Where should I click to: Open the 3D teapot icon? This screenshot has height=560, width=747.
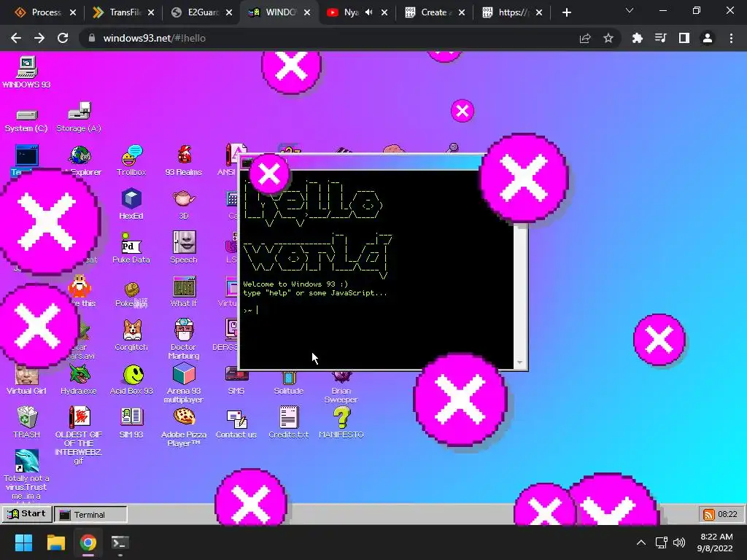pos(184,204)
